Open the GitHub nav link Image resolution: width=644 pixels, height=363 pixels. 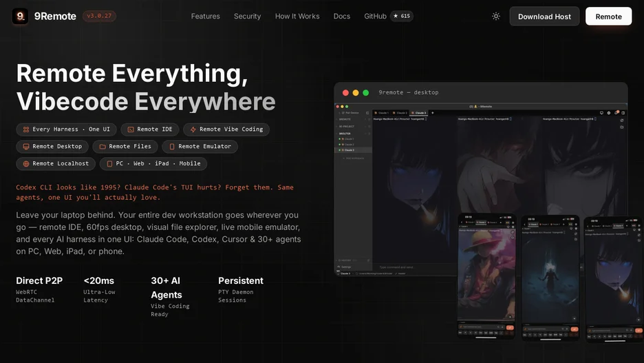point(375,16)
